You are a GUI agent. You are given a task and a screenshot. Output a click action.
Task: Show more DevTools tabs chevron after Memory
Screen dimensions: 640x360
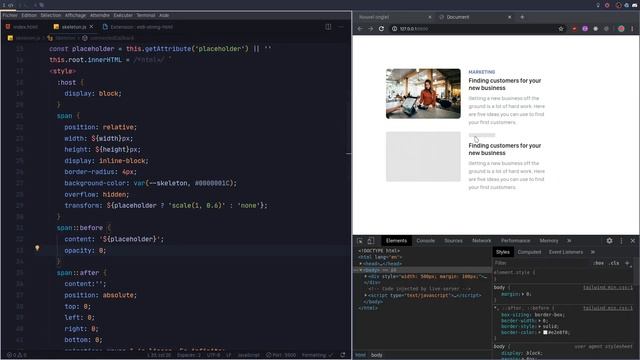tap(569, 241)
